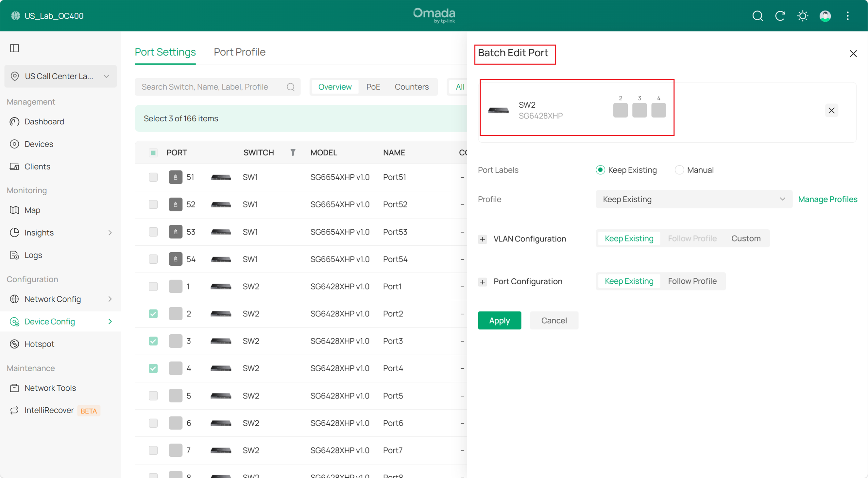Remove SW2 from the batch edit selection
The image size is (868, 478).
pos(832,110)
